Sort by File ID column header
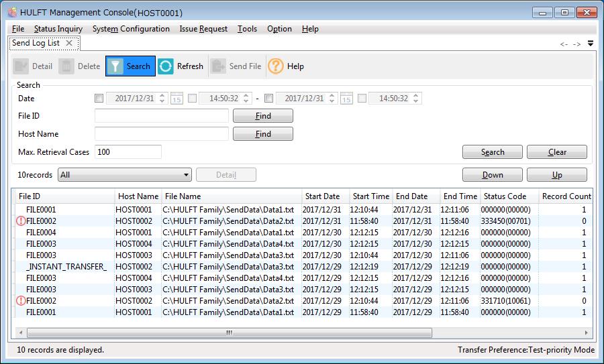Screen dimensions: 604x364 [x=64, y=196]
